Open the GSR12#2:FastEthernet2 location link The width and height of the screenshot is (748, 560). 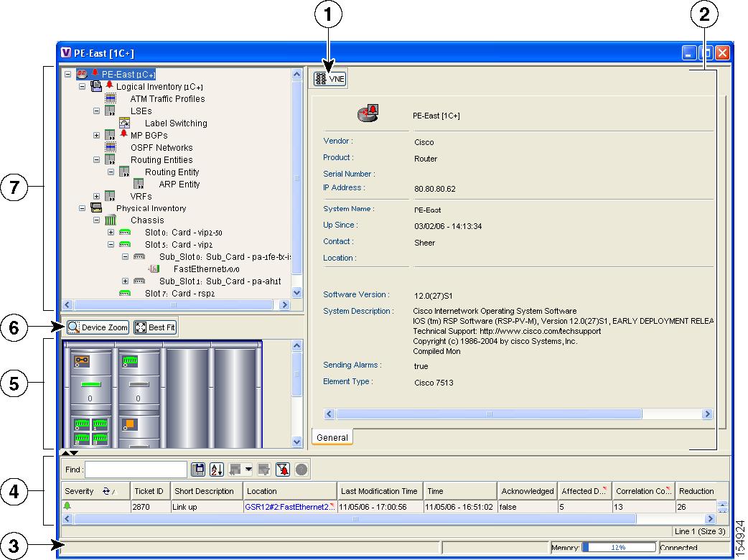[287, 507]
